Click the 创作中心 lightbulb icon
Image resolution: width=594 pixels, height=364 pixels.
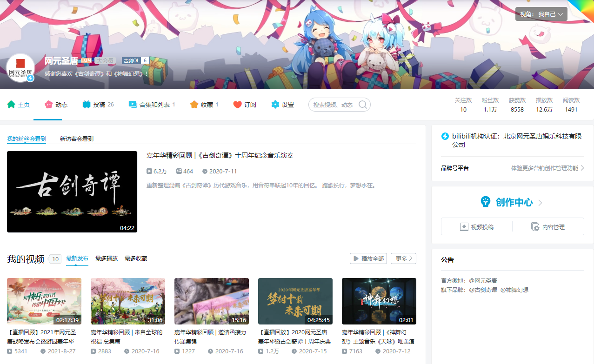(486, 202)
